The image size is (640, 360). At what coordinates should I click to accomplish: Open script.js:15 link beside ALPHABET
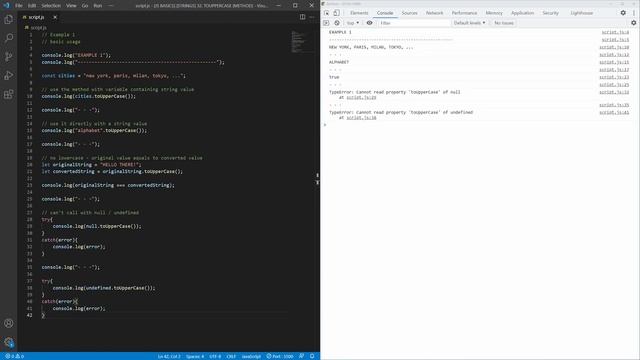click(x=614, y=62)
